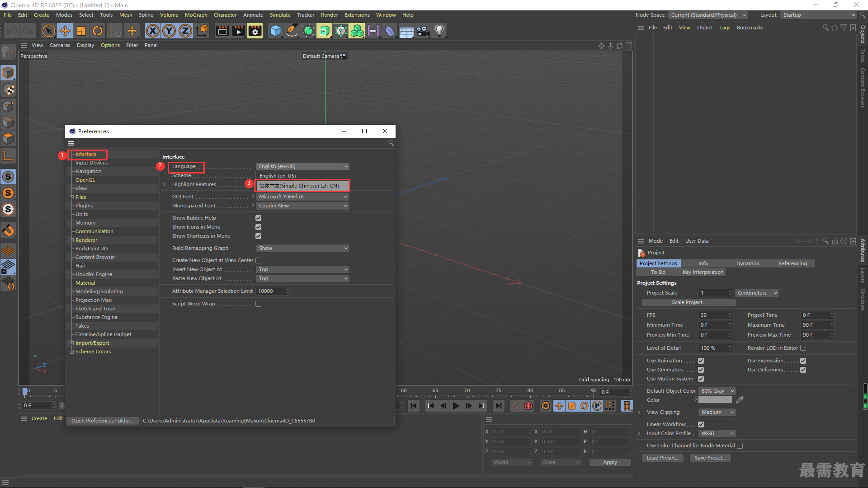Toggle Show Shortcuts in Menu checkbox

click(x=258, y=236)
